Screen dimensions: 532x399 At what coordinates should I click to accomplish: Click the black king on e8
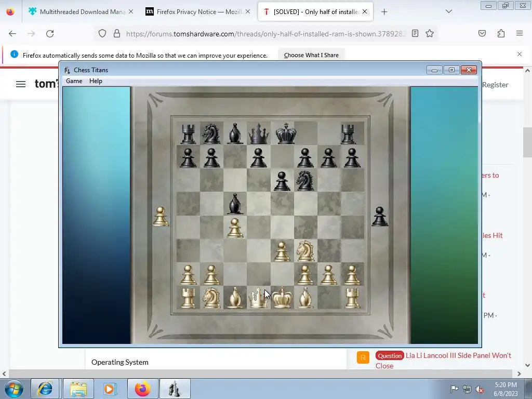coord(286,133)
